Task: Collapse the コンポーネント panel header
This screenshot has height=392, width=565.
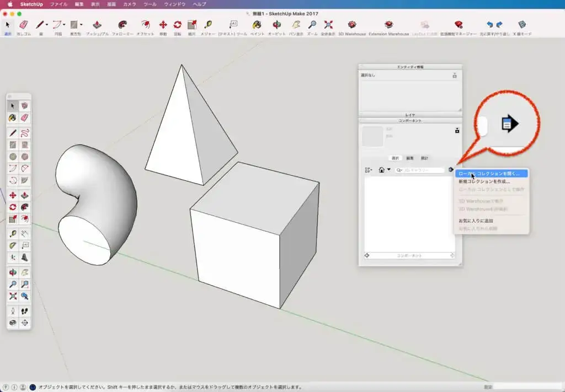Action: [x=410, y=121]
